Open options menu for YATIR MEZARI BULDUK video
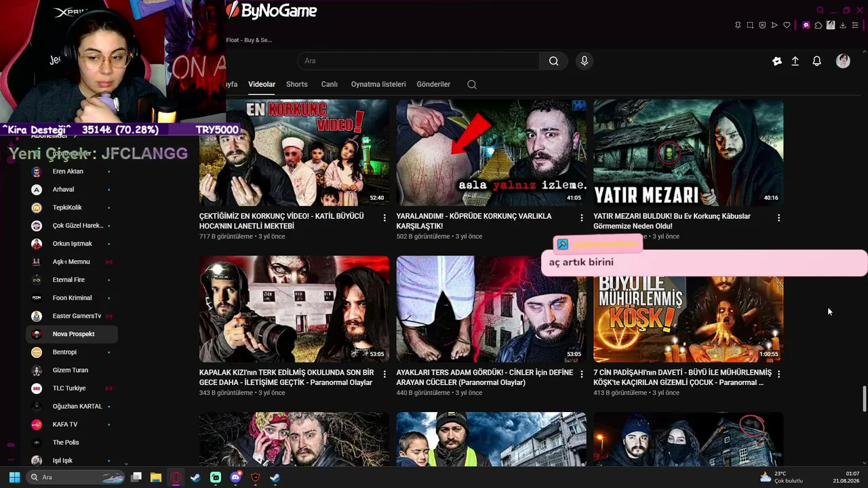The image size is (868, 488). click(x=778, y=218)
